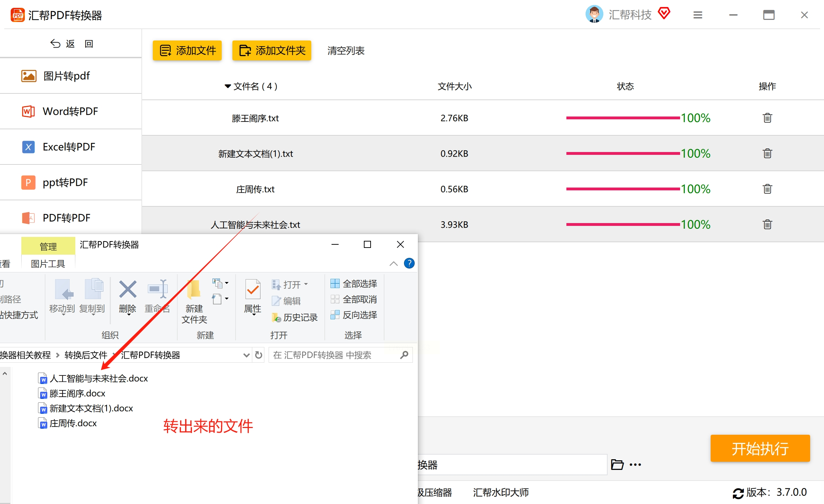The height and width of the screenshot is (504, 824).
Task: Click trash icon for 庄周传.txt row
Action: [x=767, y=189]
